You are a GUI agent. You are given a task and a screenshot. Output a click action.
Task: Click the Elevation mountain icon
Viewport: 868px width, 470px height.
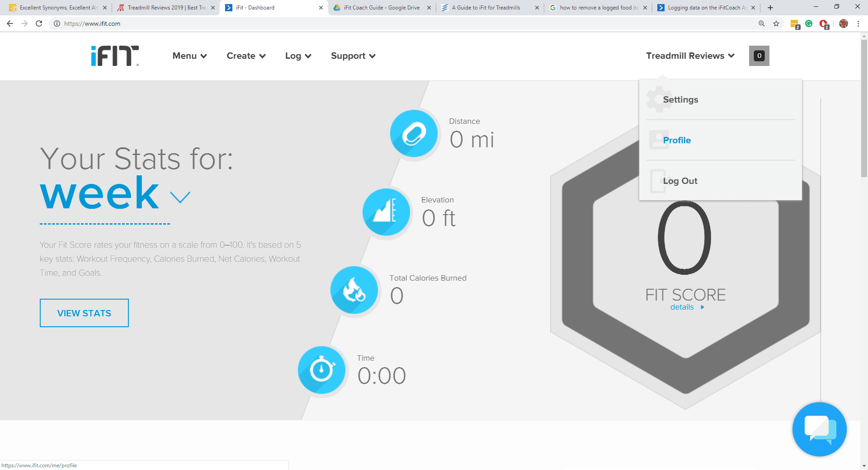(x=386, y=211)
